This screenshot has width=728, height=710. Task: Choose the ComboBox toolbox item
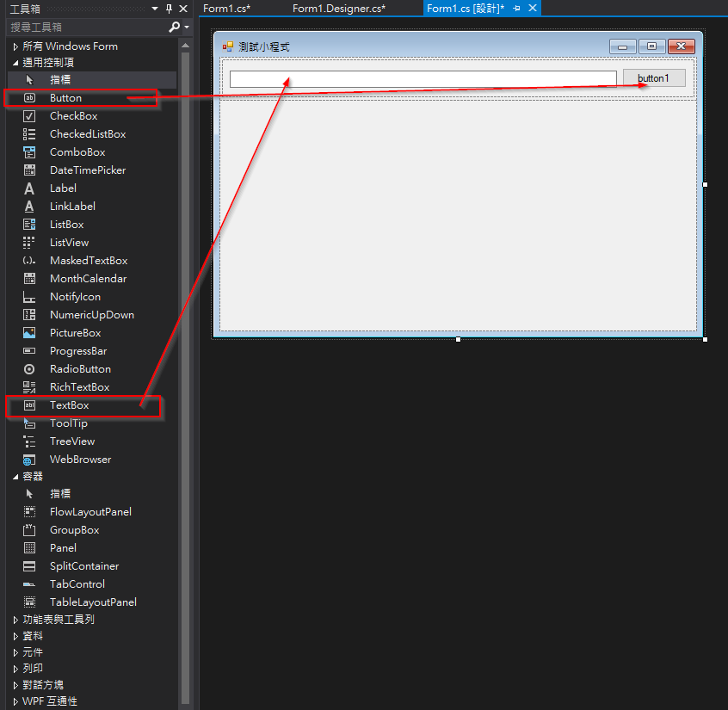tap(77, 152)
